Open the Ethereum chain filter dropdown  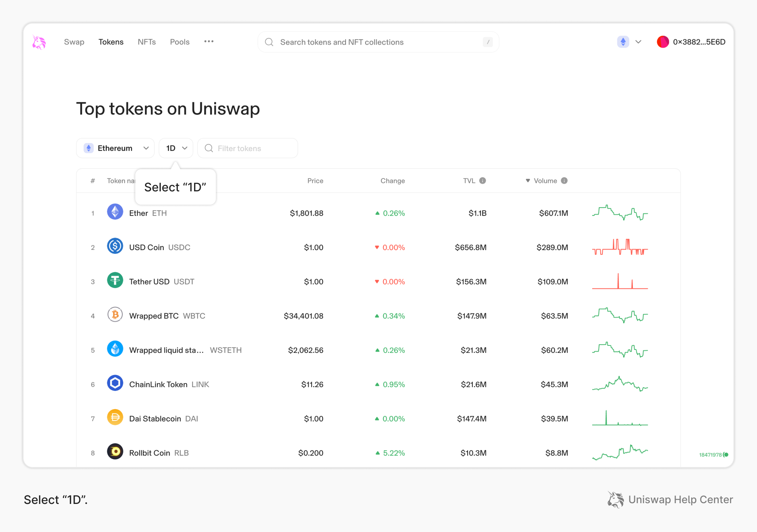pyautogui.click(x=115, y=148)
